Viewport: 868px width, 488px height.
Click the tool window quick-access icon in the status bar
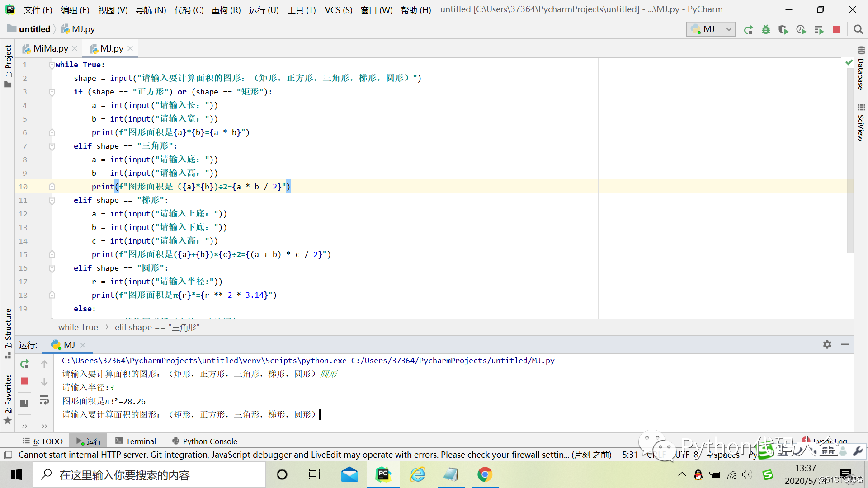[x=8, y=455]
